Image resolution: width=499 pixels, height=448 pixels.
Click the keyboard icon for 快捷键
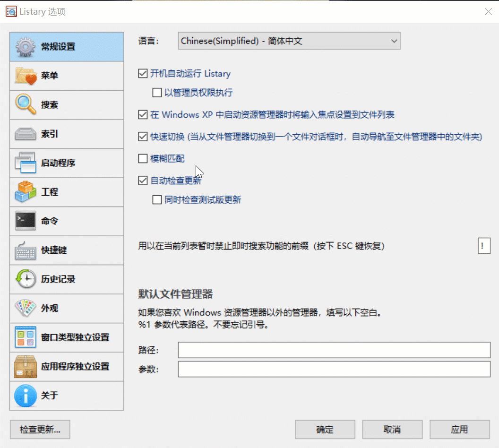click(x=26, y=251)
